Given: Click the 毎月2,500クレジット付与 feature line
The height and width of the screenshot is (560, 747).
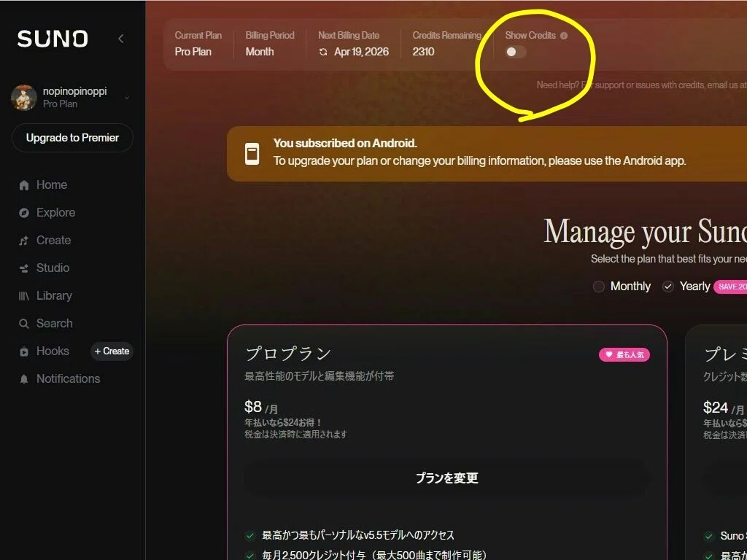Looking at the screenshot, I should tap(374, 555).
